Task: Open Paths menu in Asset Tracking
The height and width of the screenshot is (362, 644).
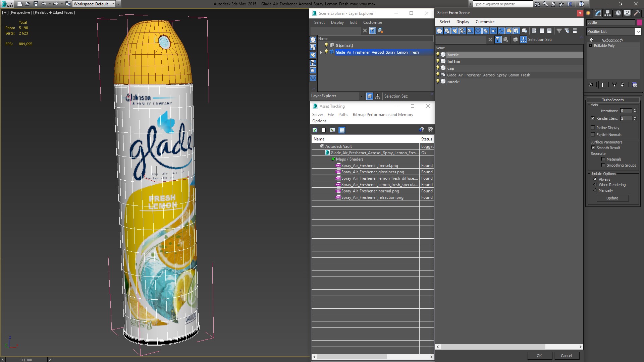Action: [x=343, y=115]
